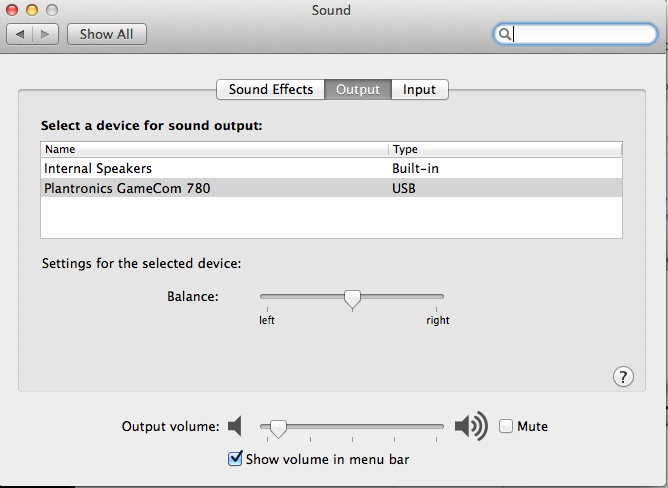Click the Built-in type cell
Image resolution: width=668 pixels, height=488 pixels.
pyautogui.click(x=415, y=168)
